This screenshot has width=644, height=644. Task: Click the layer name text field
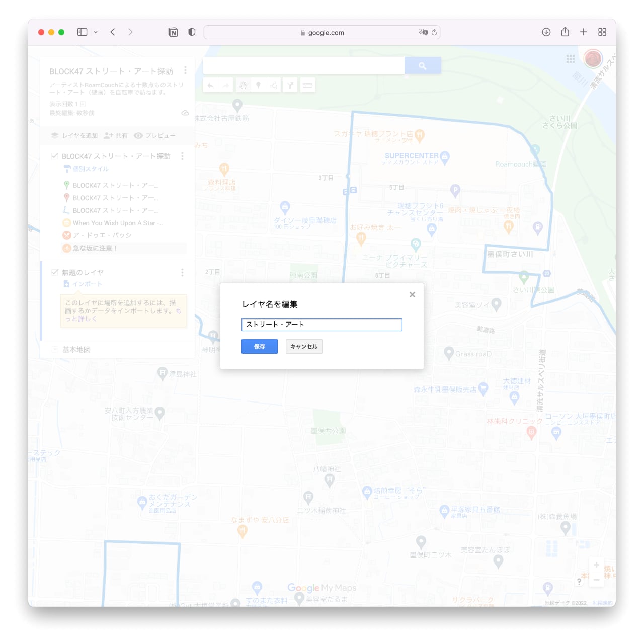click(321, 325)
